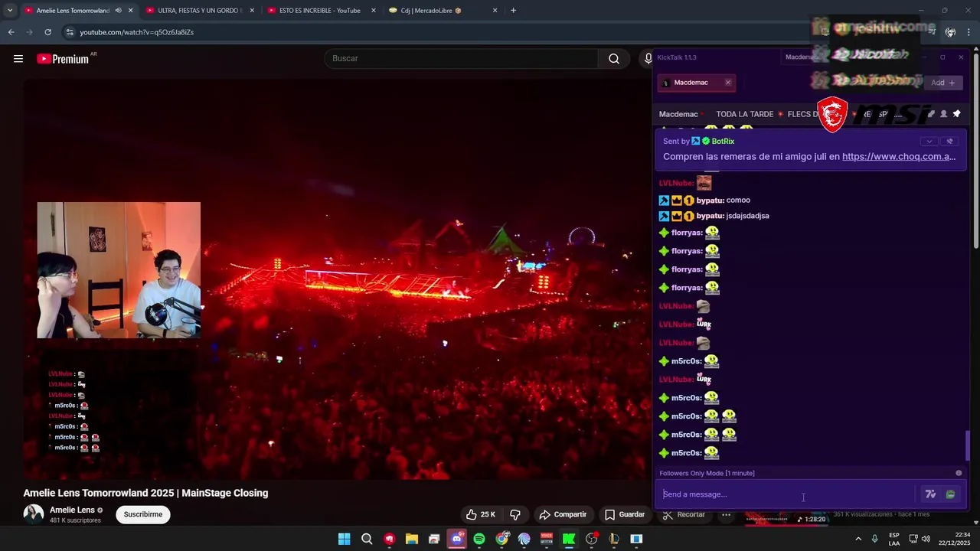The height and width of the screenshot is (551, 980).
Task: Open OBS Studio from the taskbar
Action: pos(591,539)
